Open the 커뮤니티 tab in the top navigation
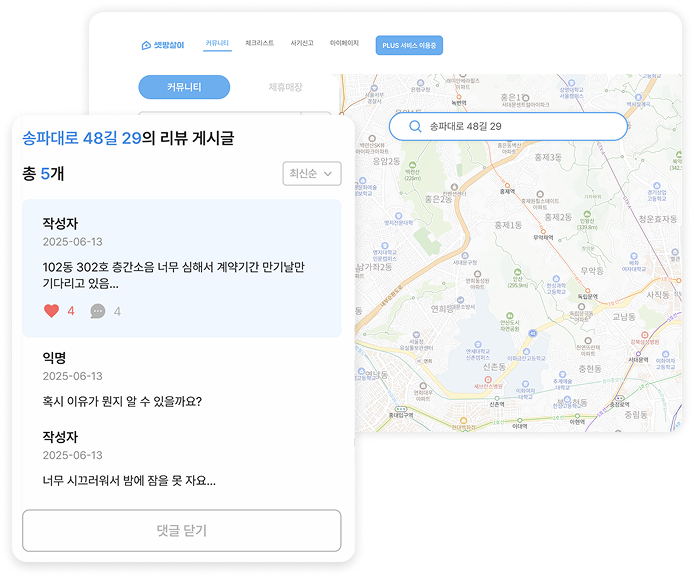 (x=217, y=44)
